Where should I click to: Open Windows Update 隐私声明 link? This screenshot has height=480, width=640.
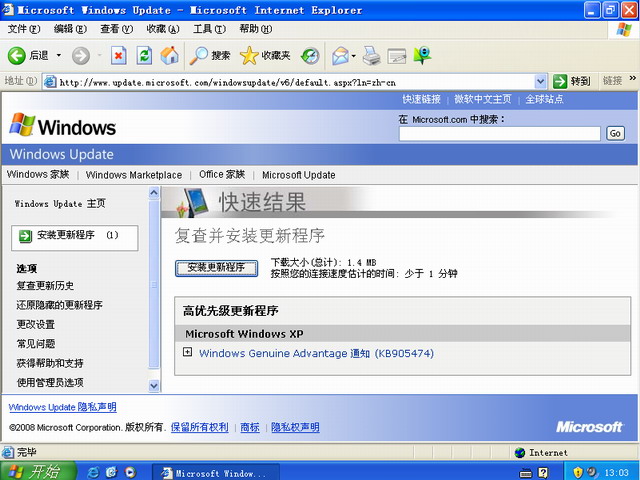pyautogui.click(x=62, y=407)
